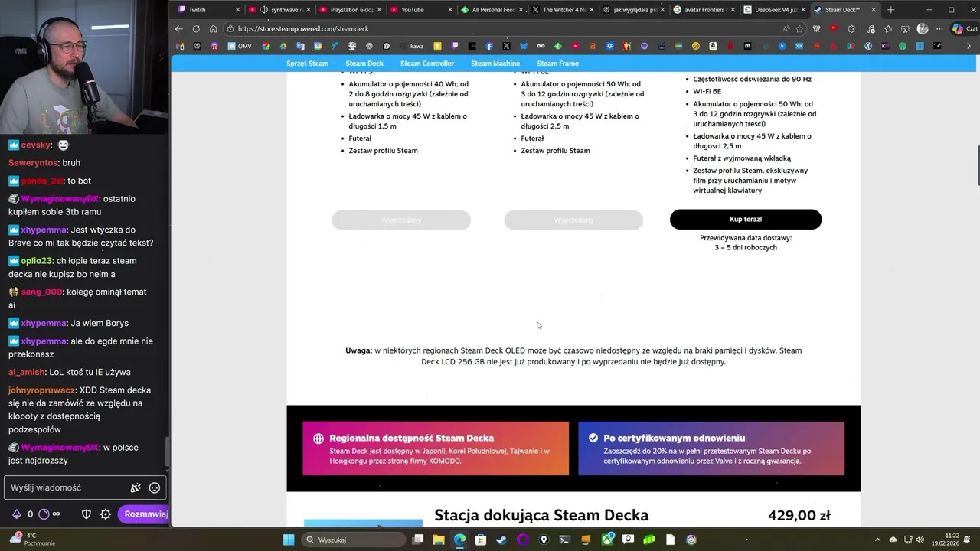The width and height of the screenshot is (980, 551).
Task: Open channel points circle icon
Action: [x=44, y=514]
